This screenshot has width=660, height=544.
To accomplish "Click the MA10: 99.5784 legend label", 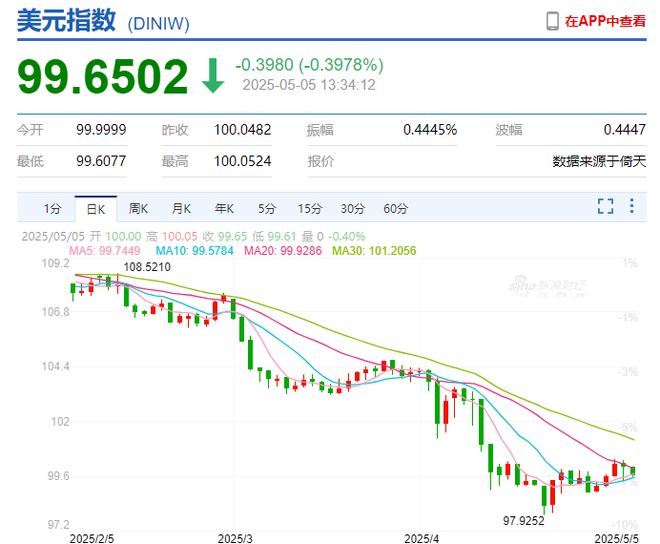I will click(194, 251).
